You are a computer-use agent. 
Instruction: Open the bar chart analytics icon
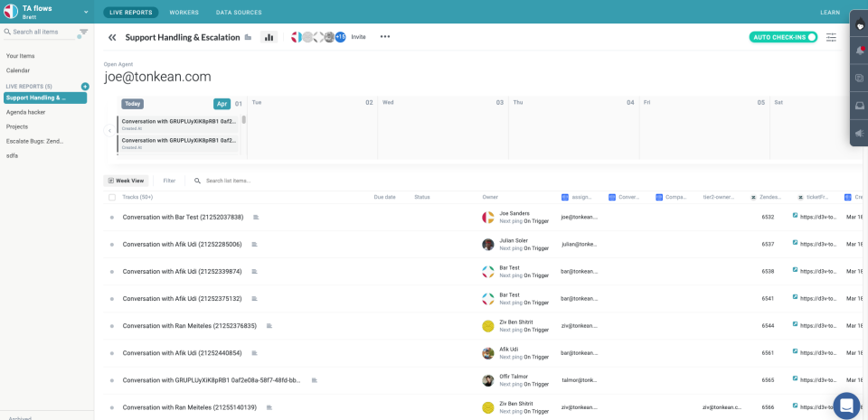pyautogui.click(x=269, y=37)
